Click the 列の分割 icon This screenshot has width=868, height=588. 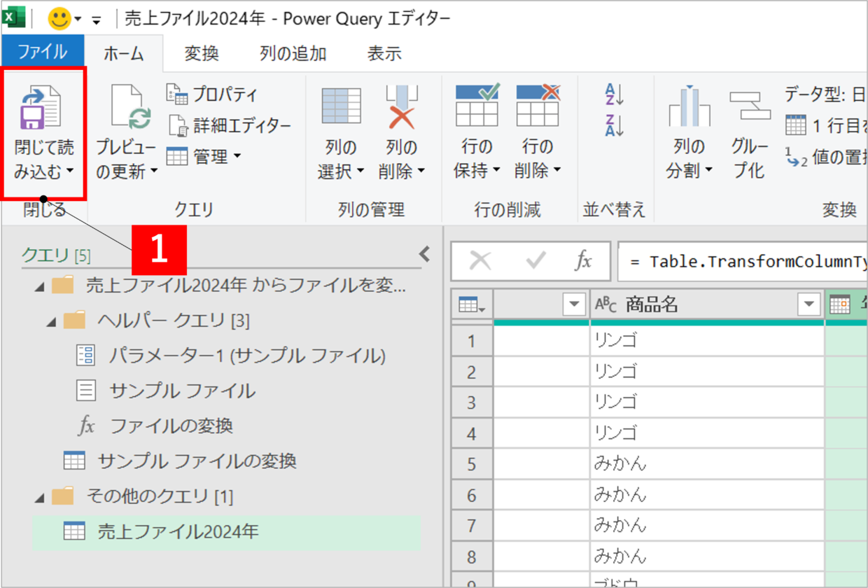tap(689, 106)
